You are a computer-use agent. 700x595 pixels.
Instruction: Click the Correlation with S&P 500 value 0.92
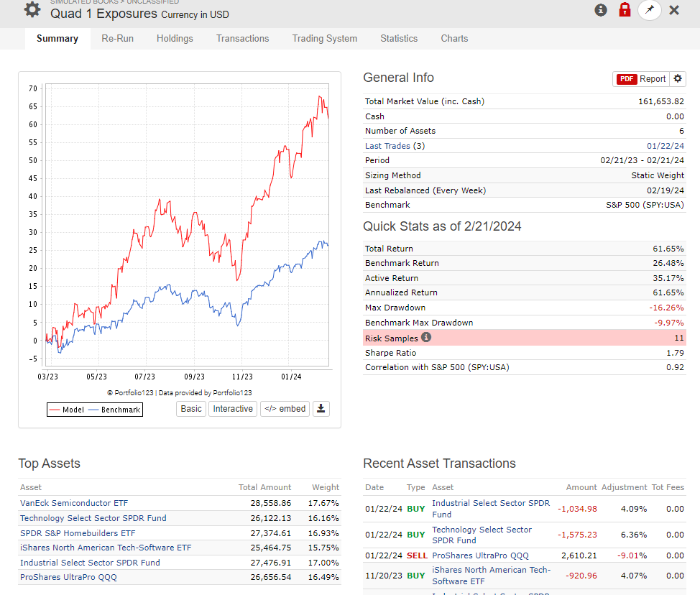pos(675,367)
